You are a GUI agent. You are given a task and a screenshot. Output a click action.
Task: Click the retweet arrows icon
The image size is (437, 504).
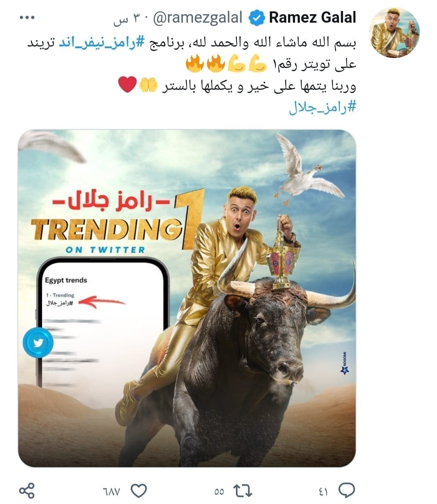[243, 491]
